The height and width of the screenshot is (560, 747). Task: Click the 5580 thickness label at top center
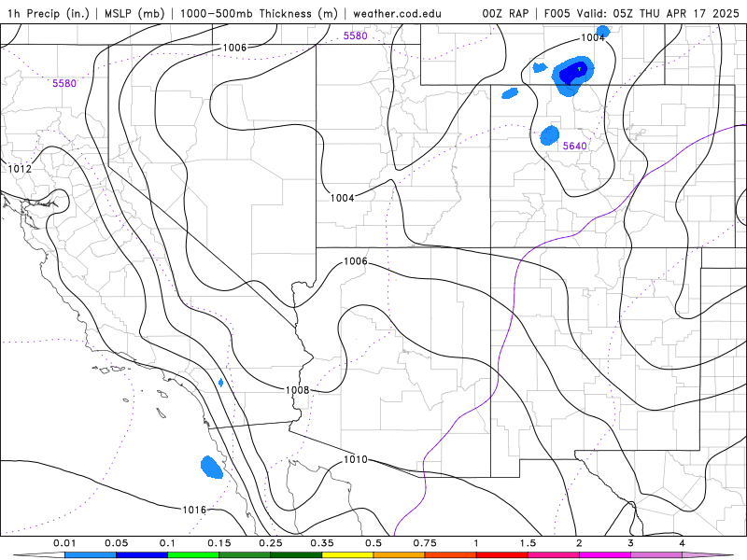[356, 35]
